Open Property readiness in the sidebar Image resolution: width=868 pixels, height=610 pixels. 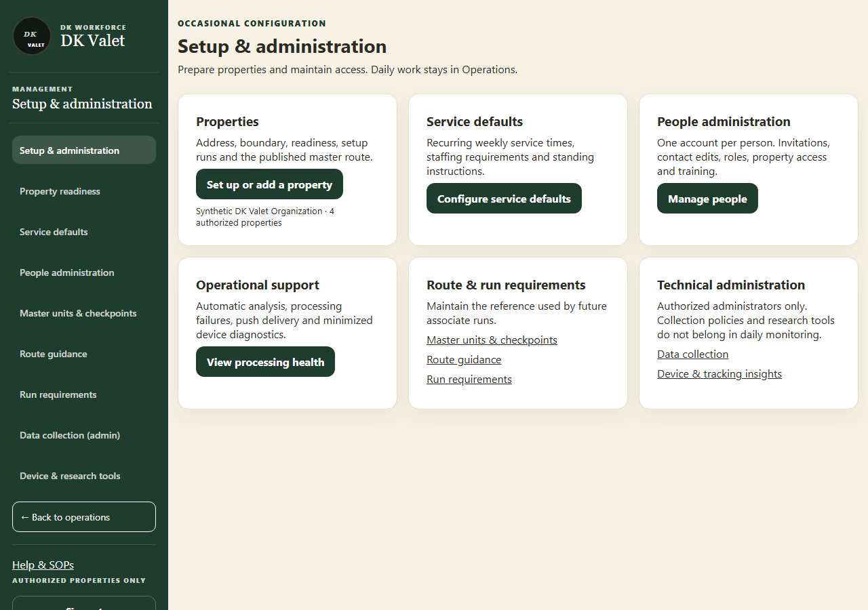point(84,191)
